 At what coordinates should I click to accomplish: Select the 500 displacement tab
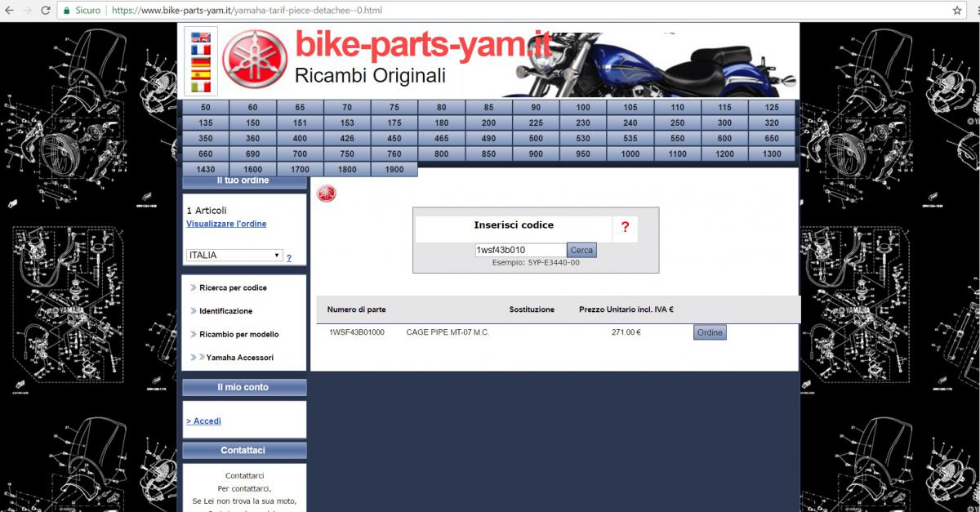pos(536,139)
